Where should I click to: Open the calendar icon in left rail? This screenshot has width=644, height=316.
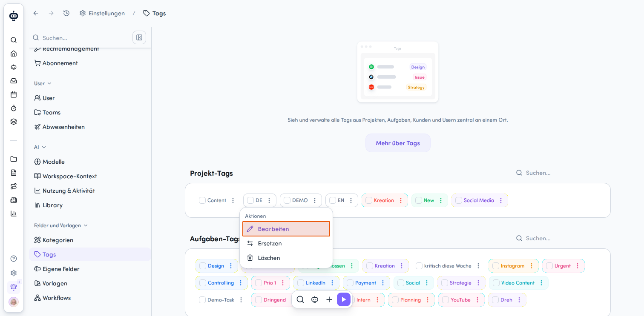point(14,94)
